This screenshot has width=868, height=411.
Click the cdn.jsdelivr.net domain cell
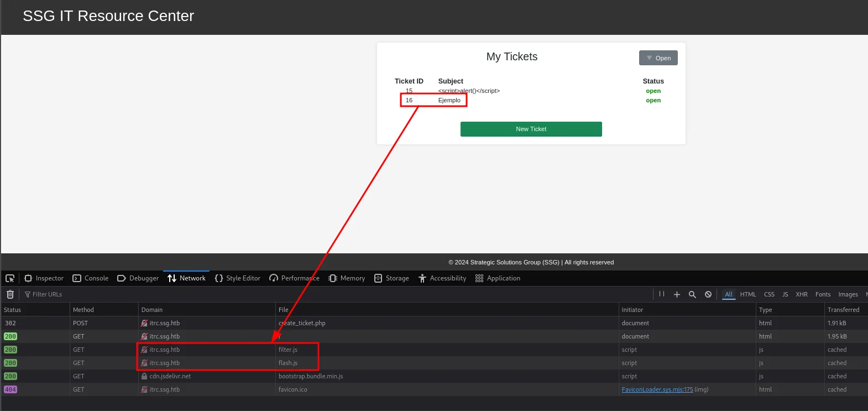207,376
